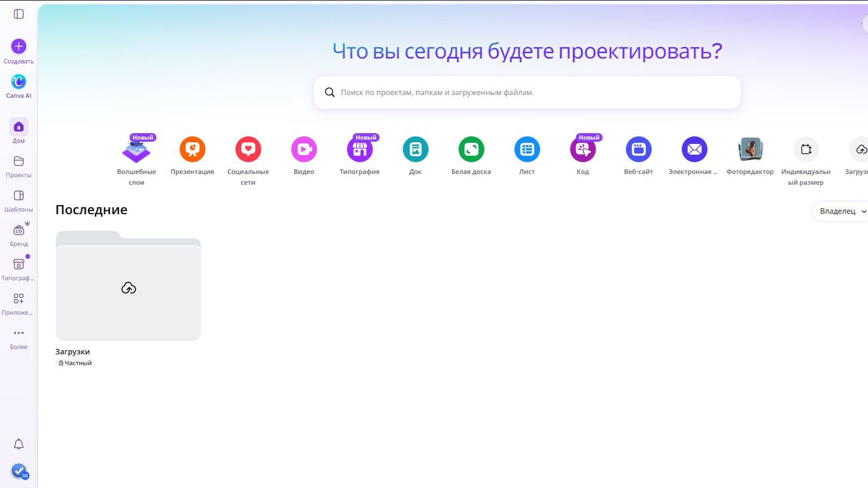
Task: Open Типография shortcut in design row
Action: 359,149
